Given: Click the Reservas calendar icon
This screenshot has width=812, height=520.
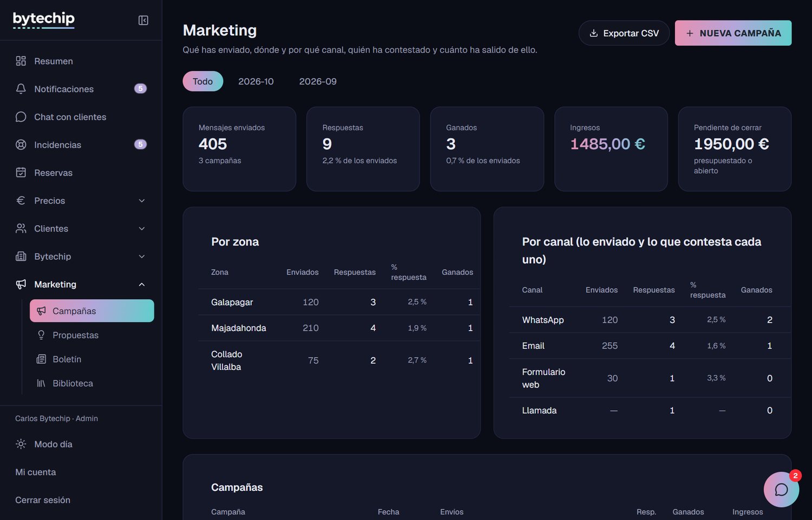Looking at the screenshot, I should [x=21, y=173].
